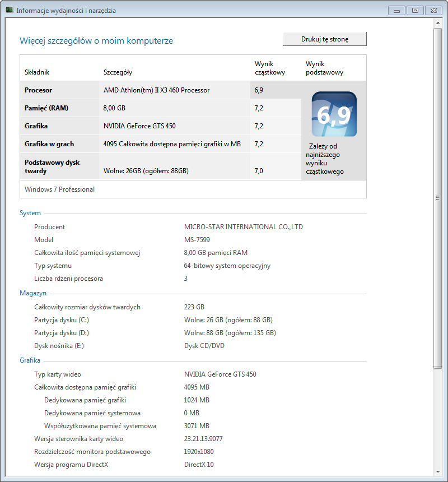Click the blue "Grafika" section heading

[30, 360]
